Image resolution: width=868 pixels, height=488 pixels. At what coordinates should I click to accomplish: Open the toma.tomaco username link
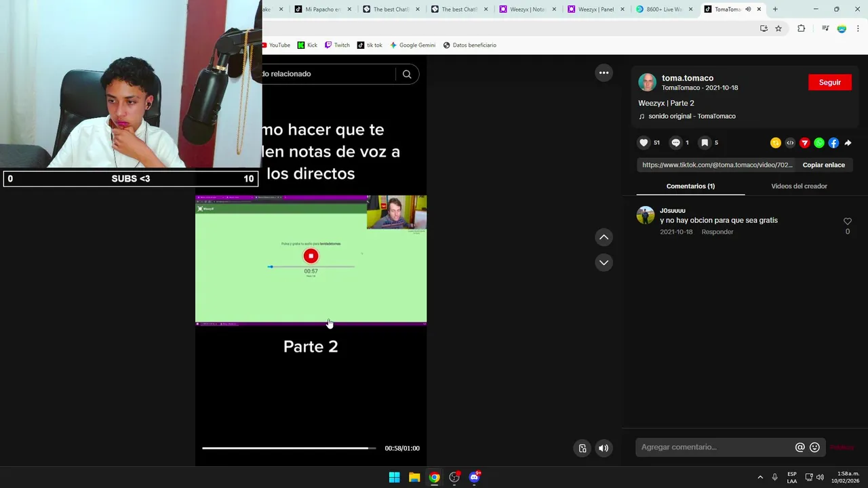pyautogui.click(x=688, y=78)
